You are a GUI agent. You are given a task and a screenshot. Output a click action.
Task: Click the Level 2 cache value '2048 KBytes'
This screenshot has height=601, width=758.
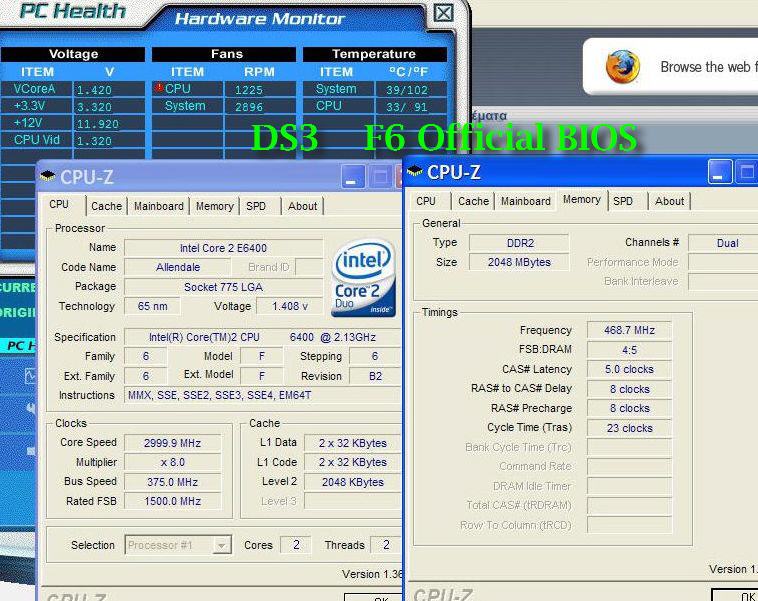pyautogui.click(x=353, y=482)
